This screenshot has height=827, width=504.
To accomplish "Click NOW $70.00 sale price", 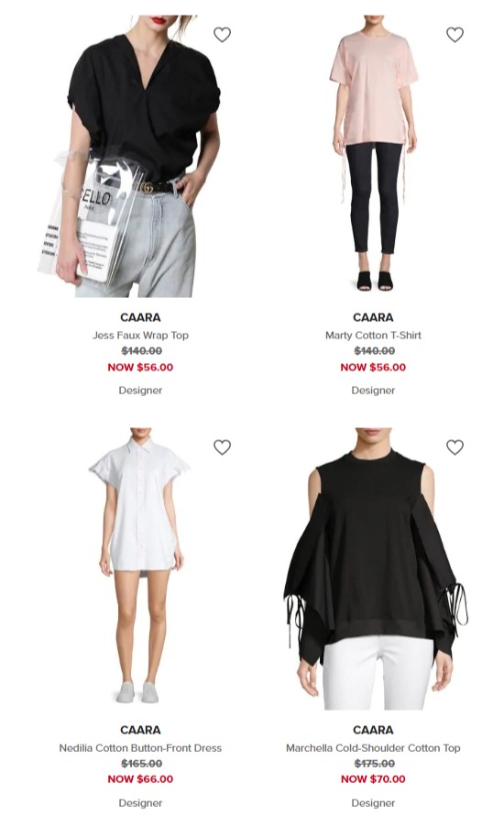I will (x=373, y=779).
